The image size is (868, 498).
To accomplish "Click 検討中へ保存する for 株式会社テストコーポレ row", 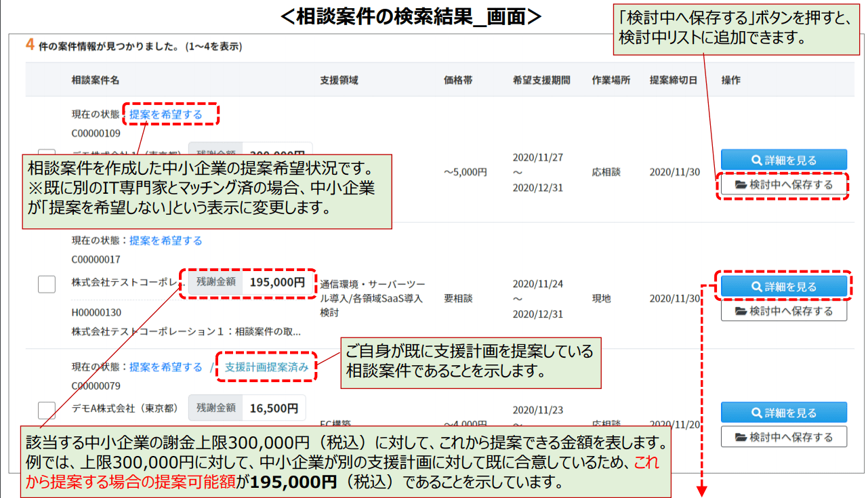I will pyautogui.click(x=784, y=311).
